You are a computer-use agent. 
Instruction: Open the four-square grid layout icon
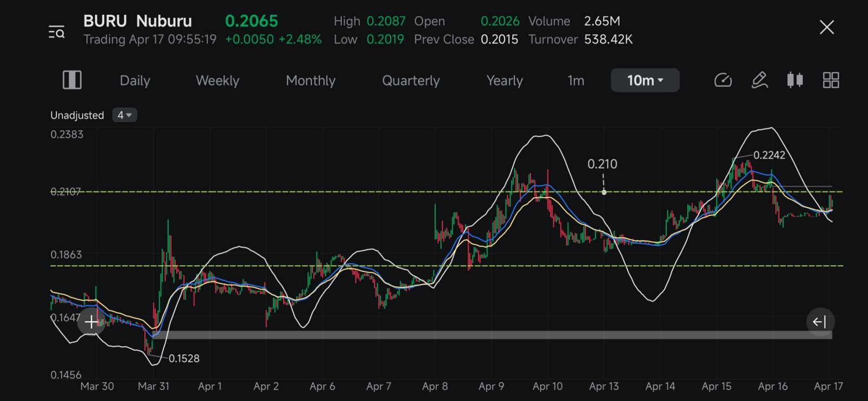[831, 80]
